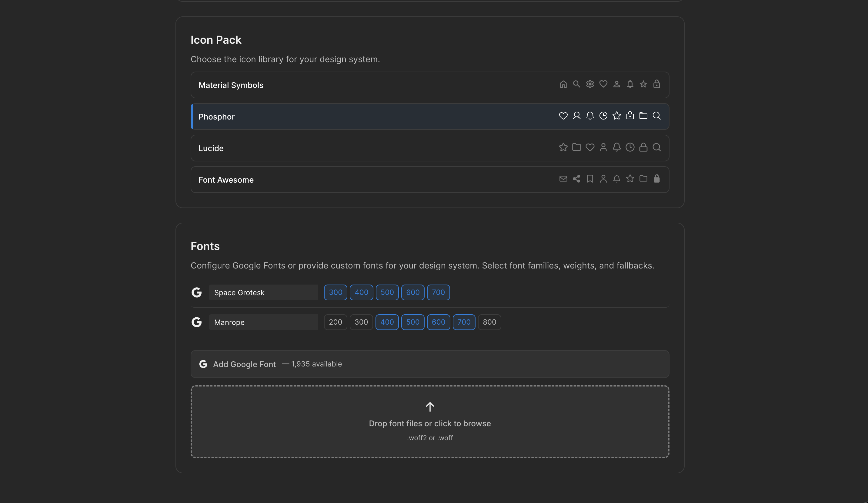Select the Lucide icon pack
This screenshot has width=868, height=503.
coord(379,148)
